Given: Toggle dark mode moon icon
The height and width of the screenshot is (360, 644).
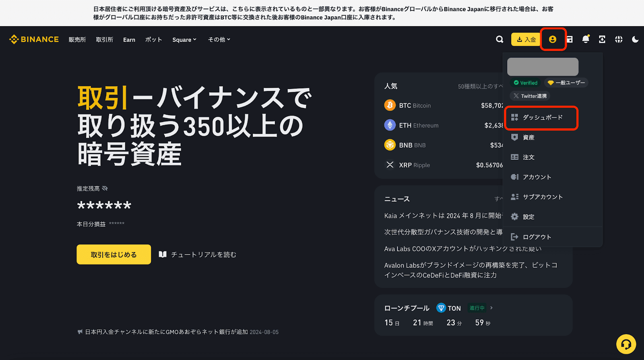Looking at the screenshot, I should click(x=635, y=39).
